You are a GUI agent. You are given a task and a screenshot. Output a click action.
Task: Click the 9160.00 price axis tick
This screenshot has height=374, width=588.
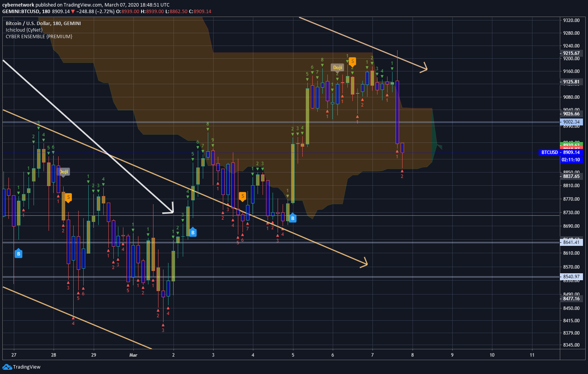pyautogui.click(x=571, y=71)
